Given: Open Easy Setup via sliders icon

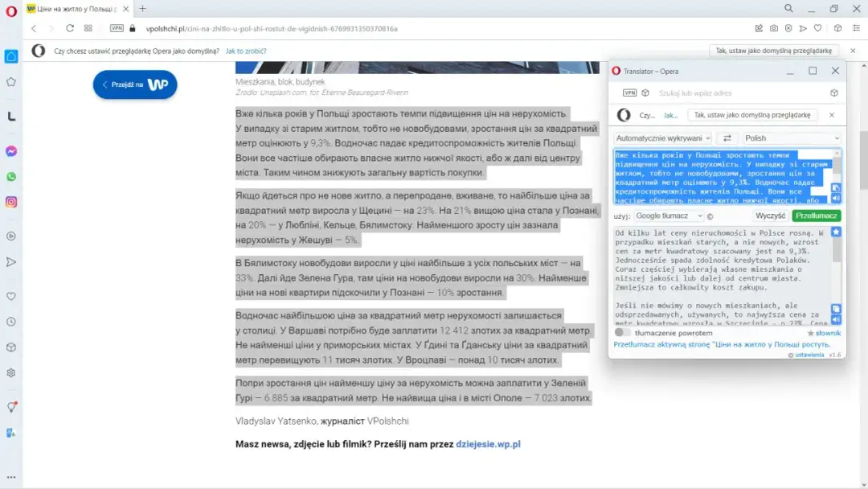Looking at the screenshot, I should 856,27.
